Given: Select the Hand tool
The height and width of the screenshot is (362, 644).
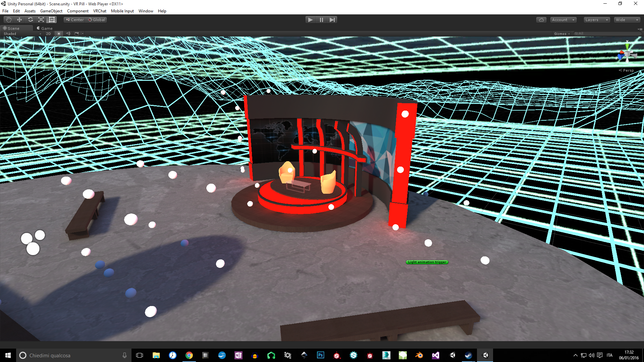Looking at the screenshot, I should tap(9, 20).
